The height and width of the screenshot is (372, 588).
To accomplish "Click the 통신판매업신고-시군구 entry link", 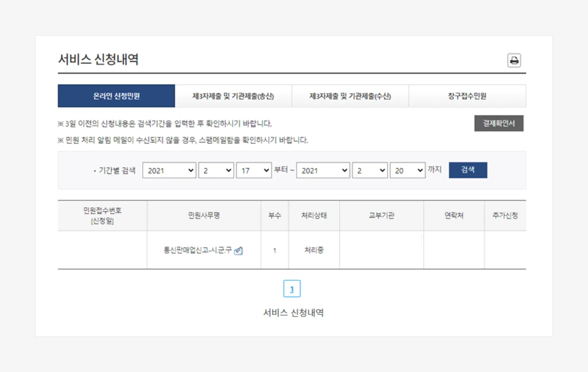I will pyautogui.click(x=198, y=250).
